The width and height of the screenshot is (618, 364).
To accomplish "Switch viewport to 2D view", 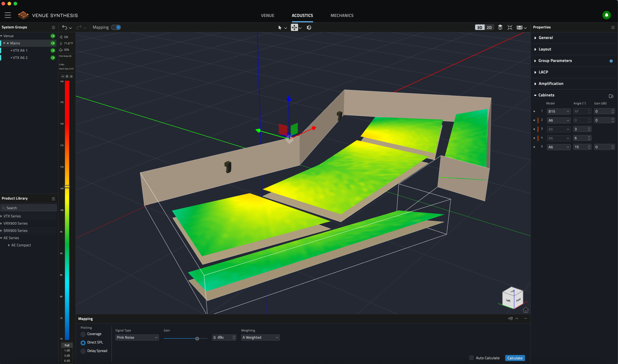I will click(x=489, y=28).
